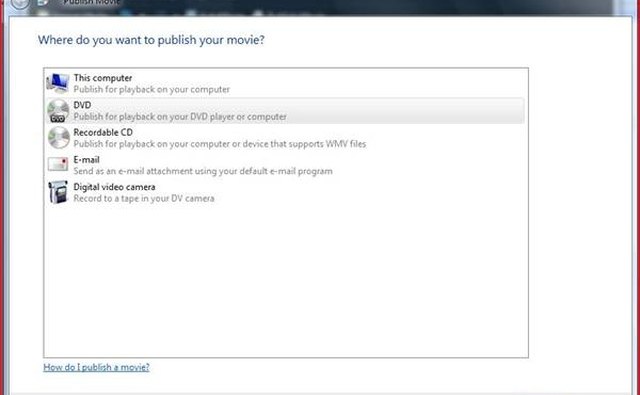Click 'Publish for playback on your computer' description
The image size is (640, 395).
[x=151, y=89]
